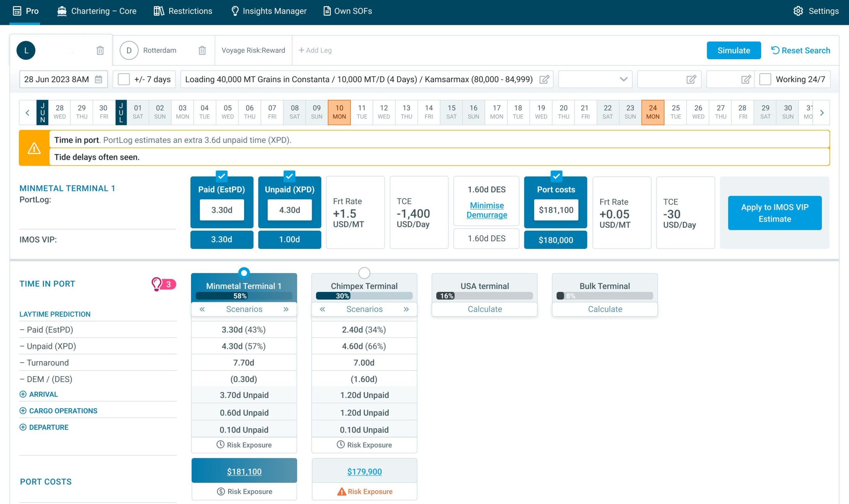
Task: Toggle the +/- 7 days checkbox
Action: click(x=123, y=79)
